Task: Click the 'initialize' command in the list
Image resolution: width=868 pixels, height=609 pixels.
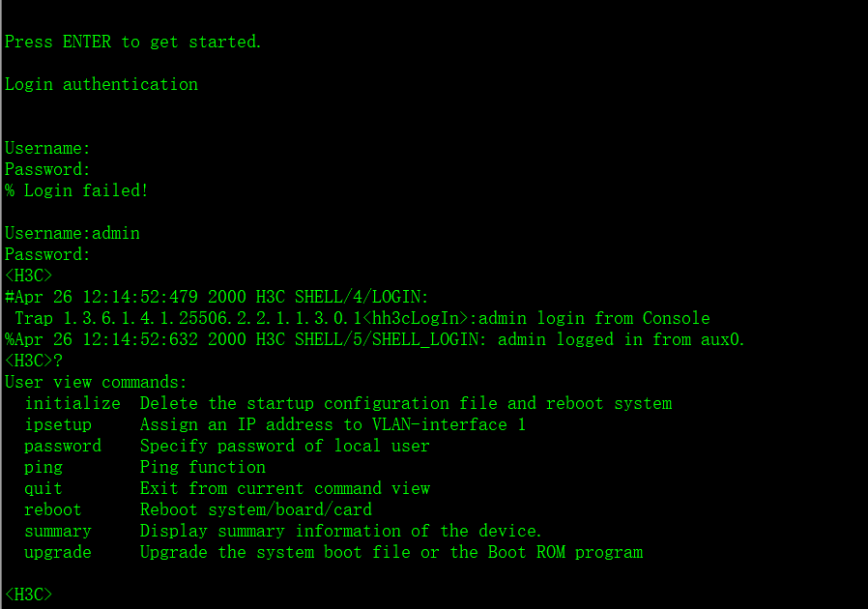Action: point(72,403)
